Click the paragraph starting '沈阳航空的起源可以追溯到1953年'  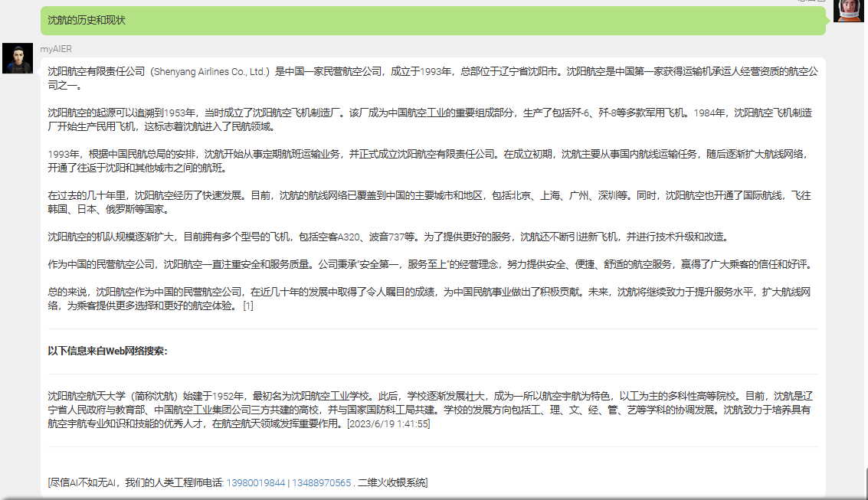tap(430, 120)
